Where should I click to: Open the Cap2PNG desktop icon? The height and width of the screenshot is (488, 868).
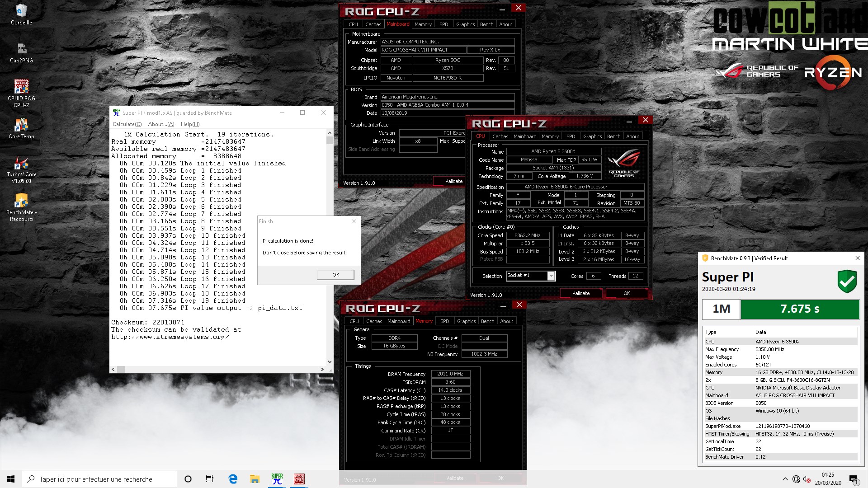21,52
